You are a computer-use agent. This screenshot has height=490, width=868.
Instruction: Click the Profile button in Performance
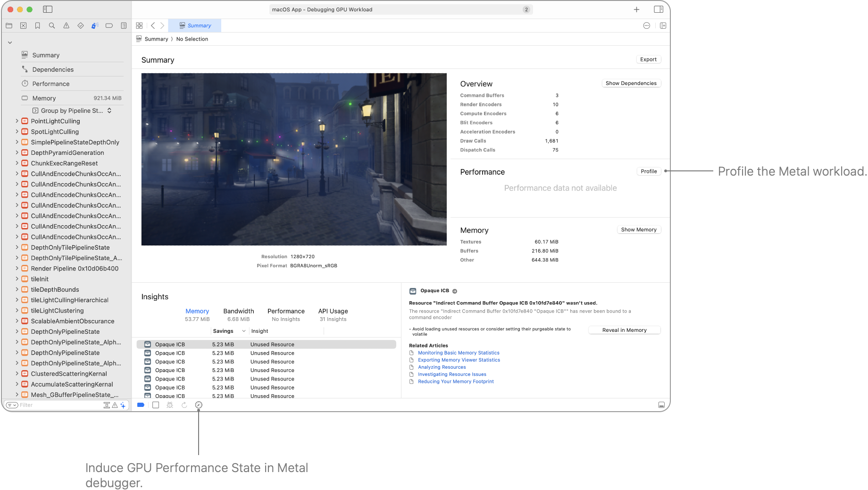coord(649,171)
